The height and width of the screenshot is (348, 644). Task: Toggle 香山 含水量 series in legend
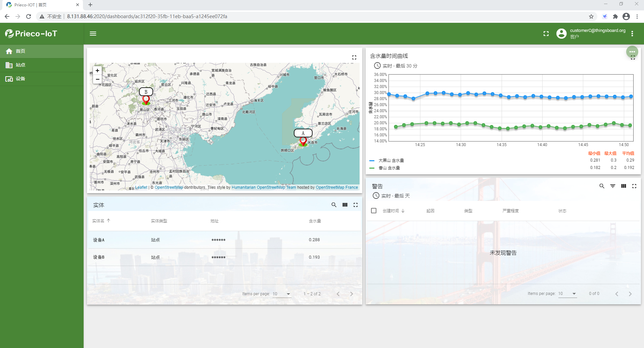(389, 168)
